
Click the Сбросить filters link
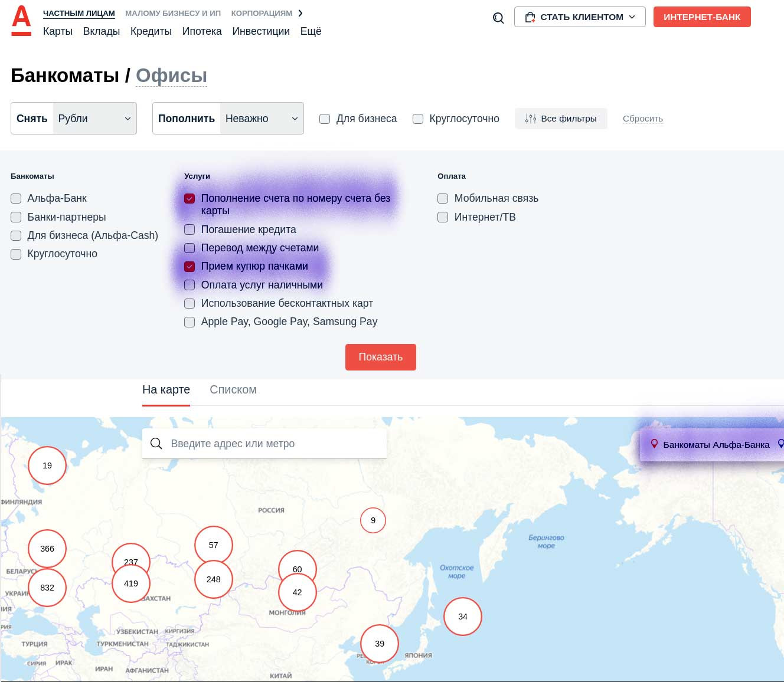point(643,119)
